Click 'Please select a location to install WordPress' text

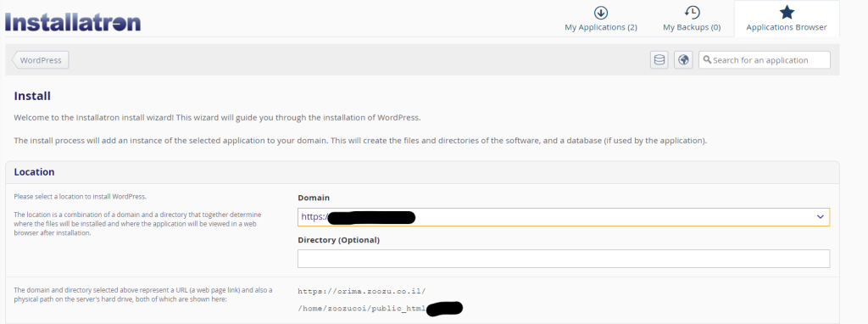click(x=80, y=197)
